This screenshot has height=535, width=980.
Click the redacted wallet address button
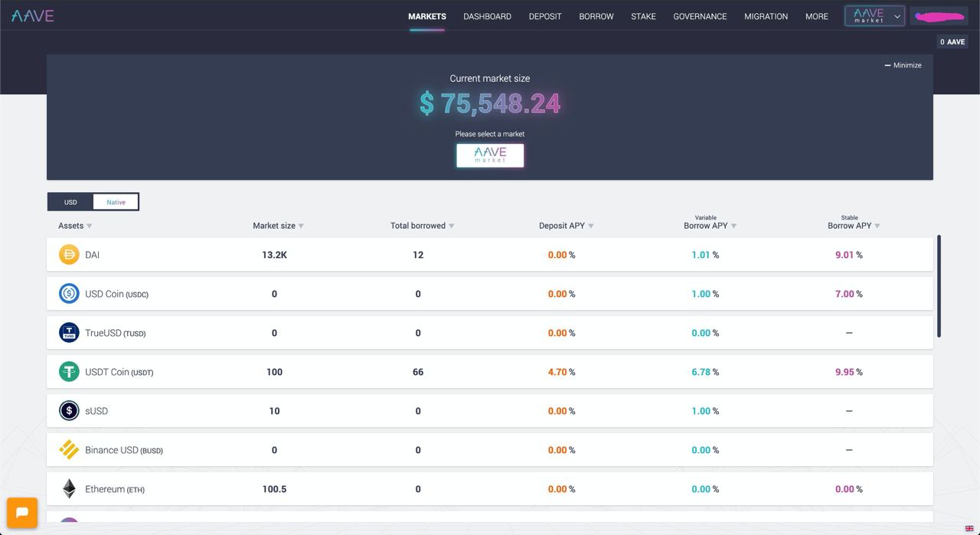939,16
